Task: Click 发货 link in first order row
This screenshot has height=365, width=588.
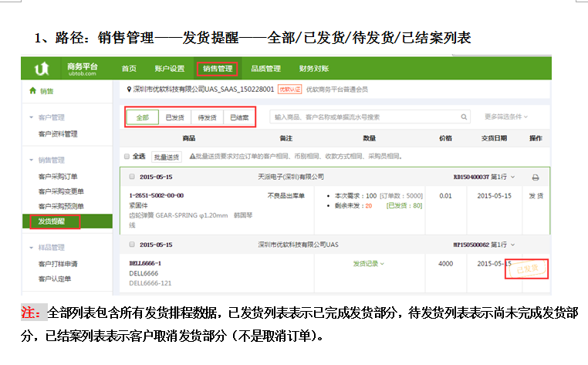Action: click(x=535, y=196)
